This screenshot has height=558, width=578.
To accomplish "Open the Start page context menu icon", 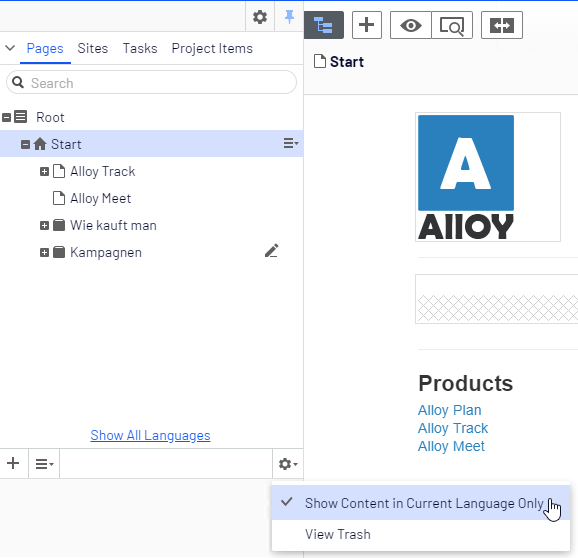I will click(x=291, y=143).
